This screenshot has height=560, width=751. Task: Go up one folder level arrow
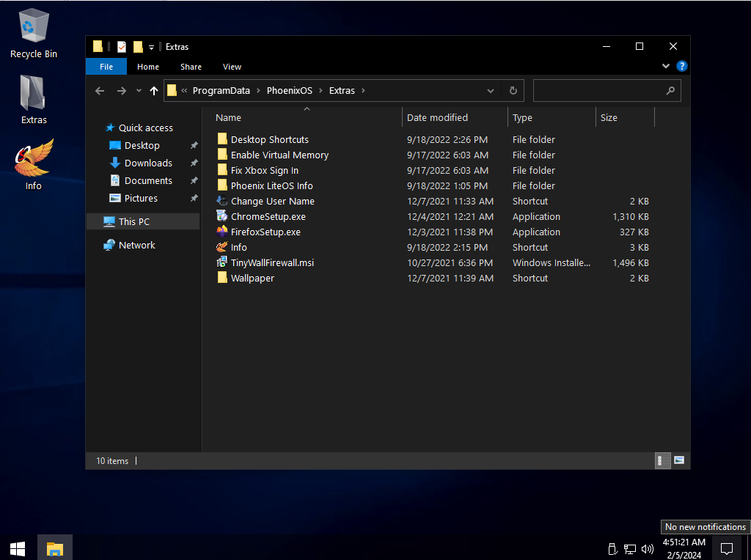point(154,91)
